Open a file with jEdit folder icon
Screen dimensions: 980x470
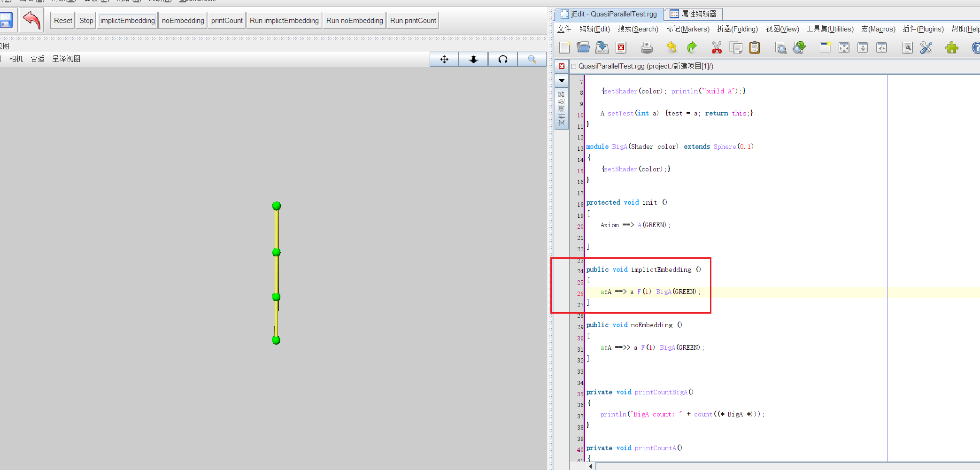[583, 47]
